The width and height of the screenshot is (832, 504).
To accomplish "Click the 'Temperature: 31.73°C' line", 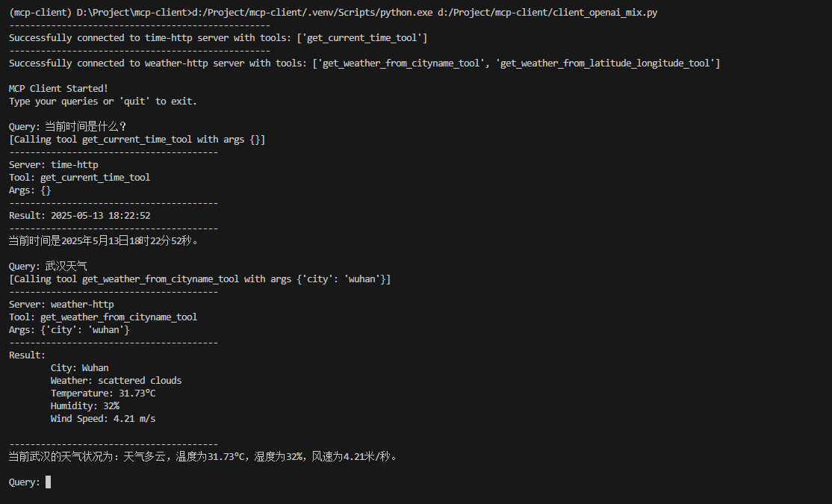I will (x=103, y=393).
